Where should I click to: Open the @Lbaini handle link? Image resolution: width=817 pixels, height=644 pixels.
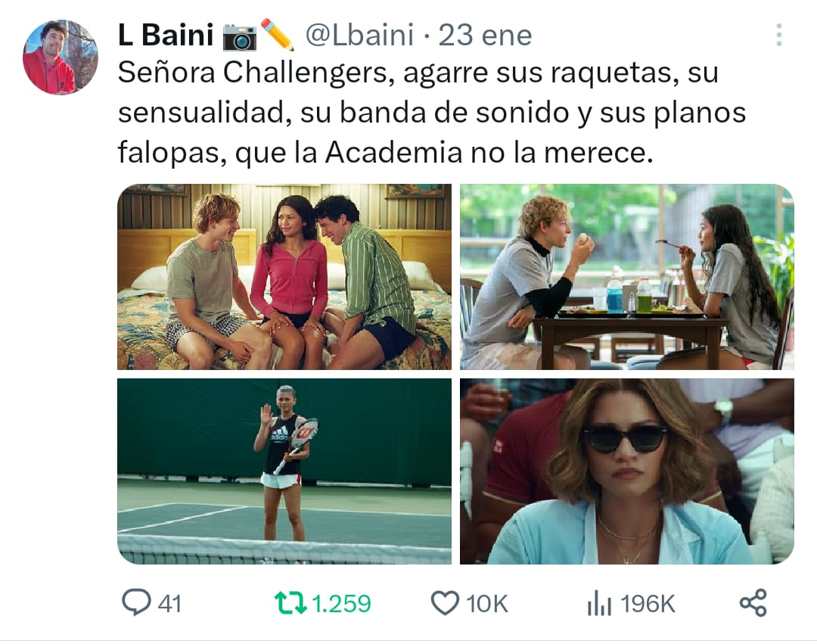coord(359,36)
